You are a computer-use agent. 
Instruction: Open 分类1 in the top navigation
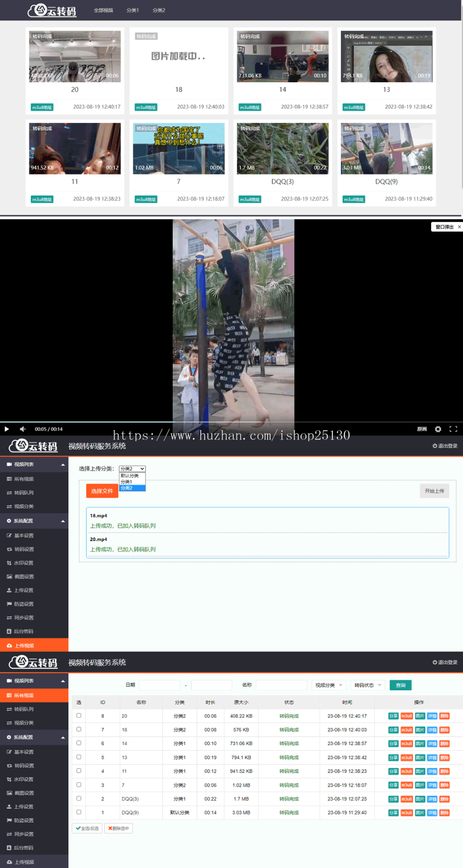133,10
